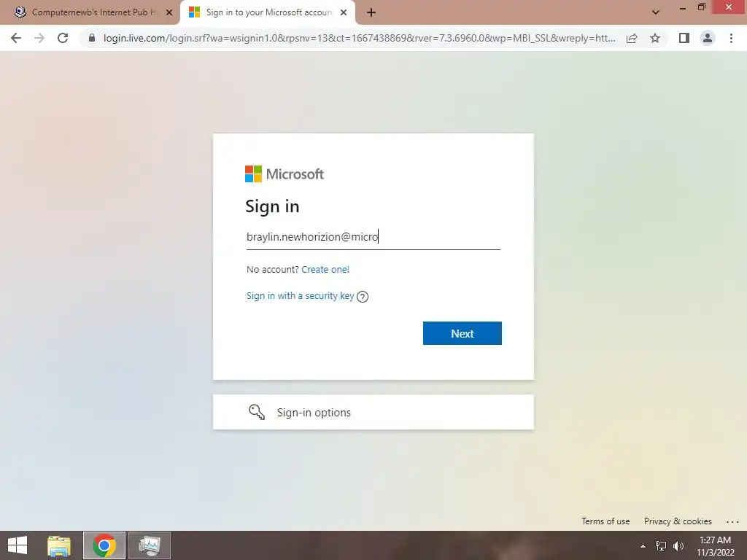Click the blue Next button
Image resolution: width=747 pixels, height=560 pixels.
click(462, 333)
